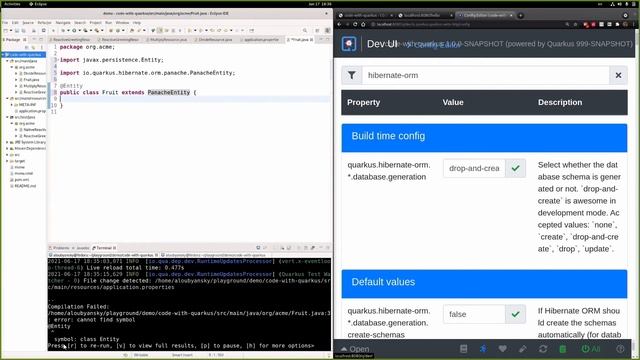Image resolution: width=640 pixels, height=360 pixels.
Task: Click PanacheEntity in the code editor
Action: (x=169, y=93)
